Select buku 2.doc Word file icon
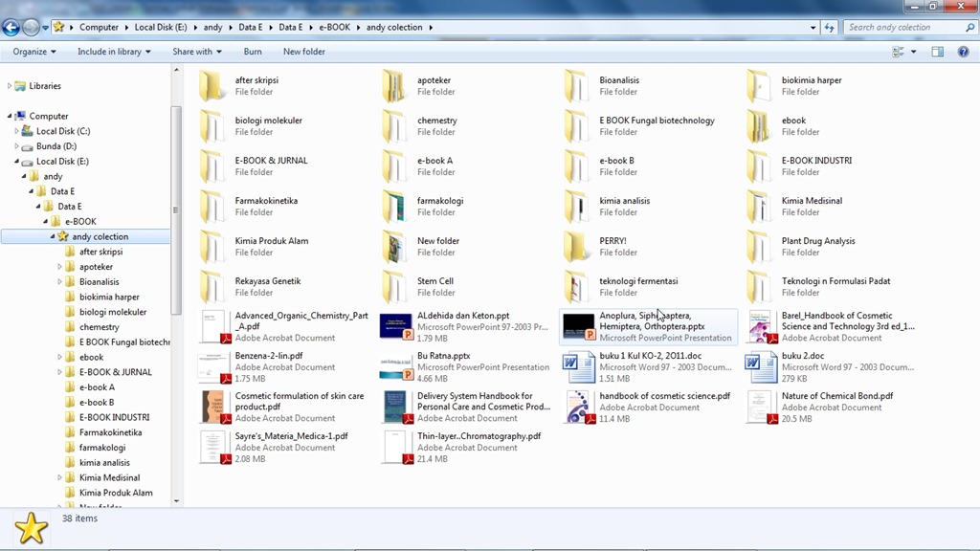The height and width of the screenshot is (551, 980). (761, 367)
